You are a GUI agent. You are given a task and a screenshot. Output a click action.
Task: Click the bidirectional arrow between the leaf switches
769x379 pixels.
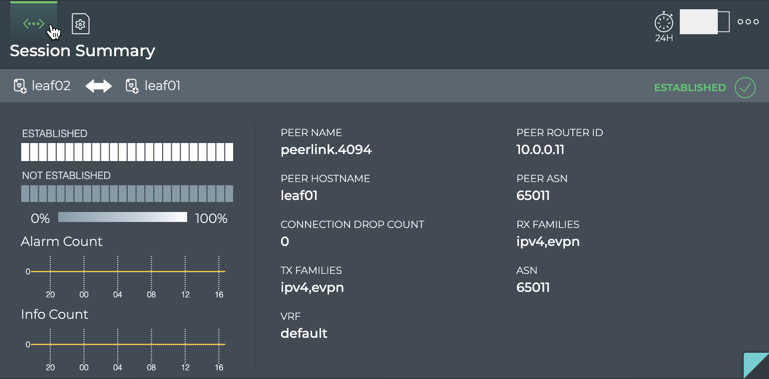click(99, 86)
